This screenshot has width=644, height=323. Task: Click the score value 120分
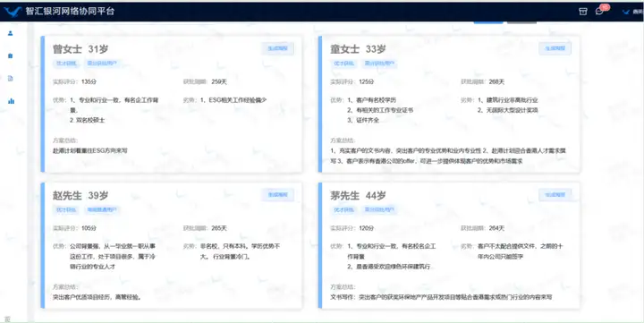click(x=367, y=228)
